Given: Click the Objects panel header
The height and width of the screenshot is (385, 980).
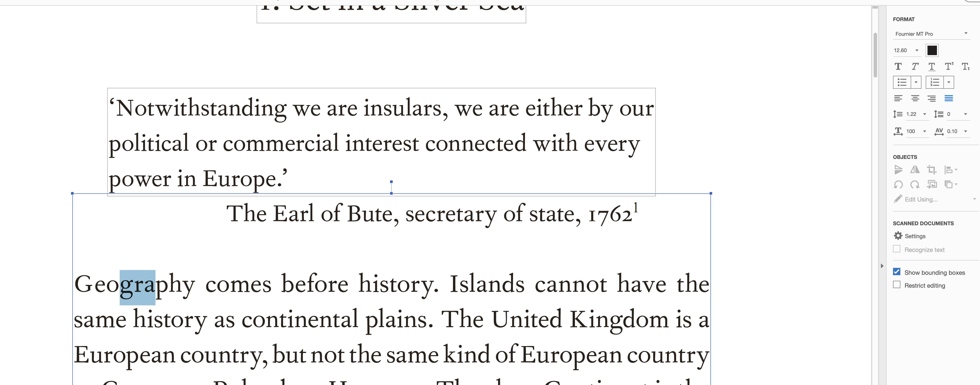Looking at the screenshot, I should pos(906,157).
